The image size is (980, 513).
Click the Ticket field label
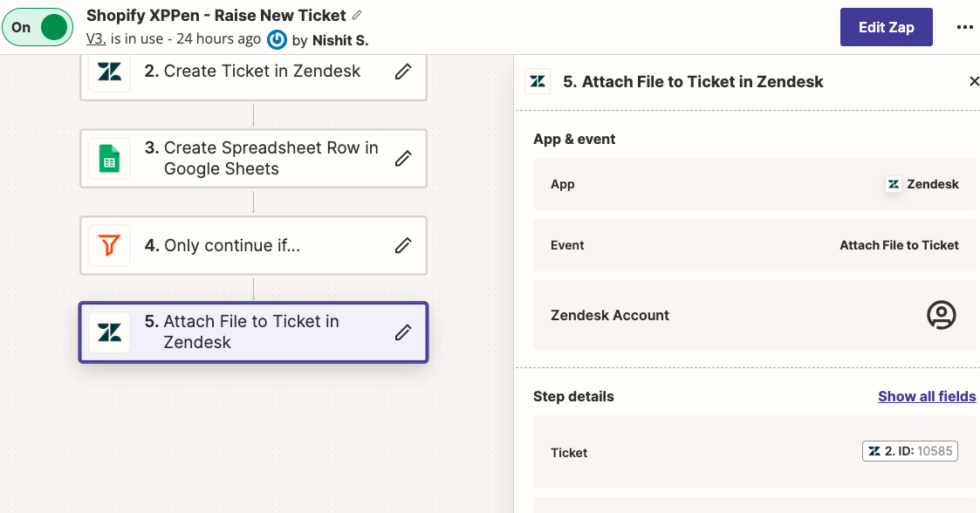pos(569,453)
